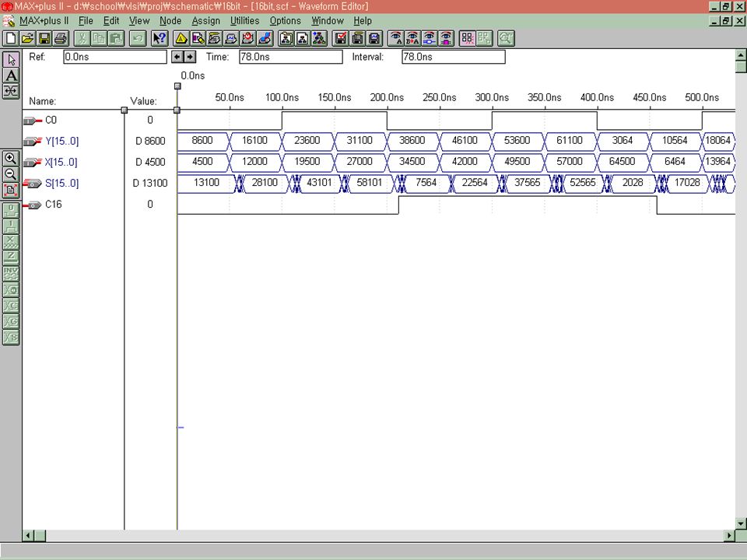Open the Simulator icon in the toolbar

(x=231, y=38)
